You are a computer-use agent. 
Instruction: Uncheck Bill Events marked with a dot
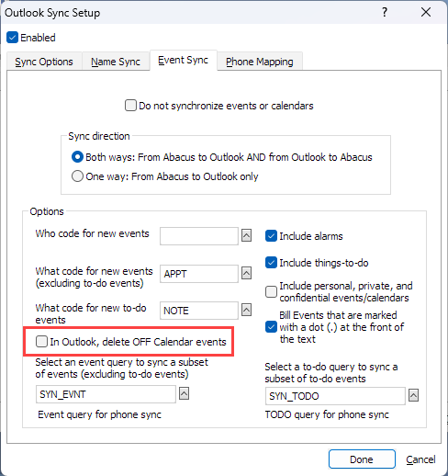pos(271,326)
